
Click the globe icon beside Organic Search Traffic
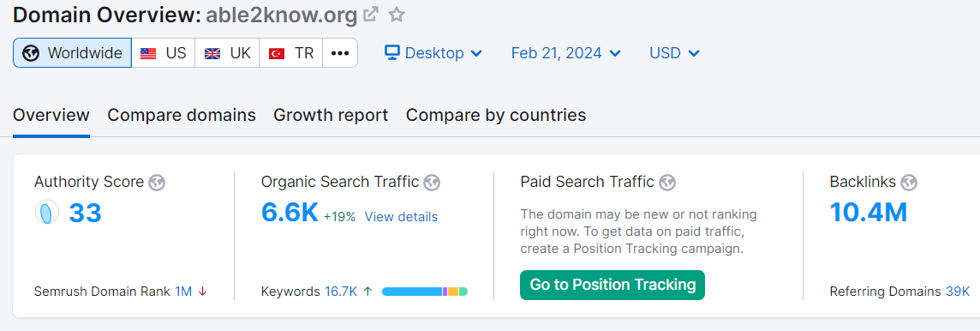pyautogui.click(x=432, y=183)
